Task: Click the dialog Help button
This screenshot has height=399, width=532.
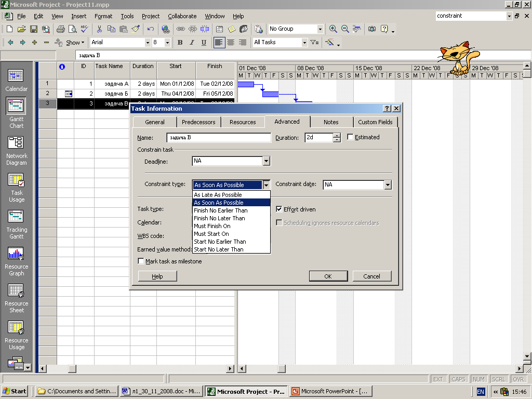Action: (x=157, y=276)
